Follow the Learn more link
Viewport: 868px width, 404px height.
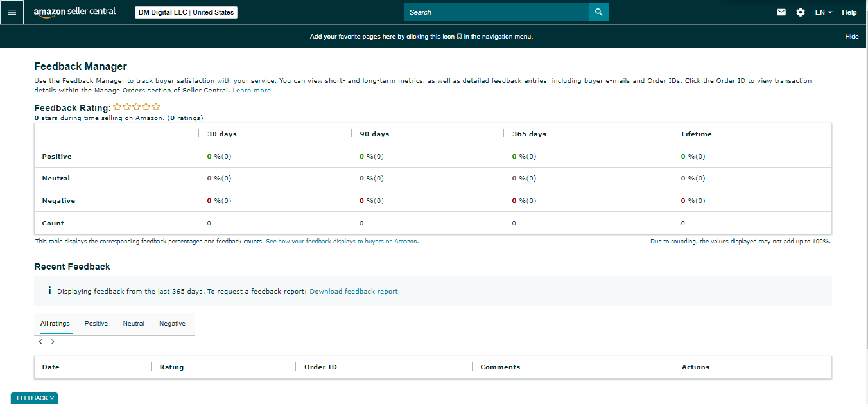click(x=252, y=91)
